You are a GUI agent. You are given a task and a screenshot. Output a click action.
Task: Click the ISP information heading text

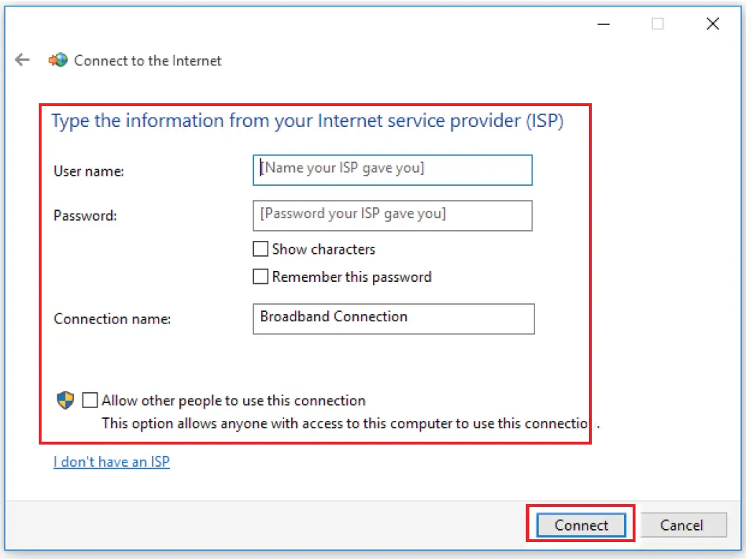tap(307, 120)
